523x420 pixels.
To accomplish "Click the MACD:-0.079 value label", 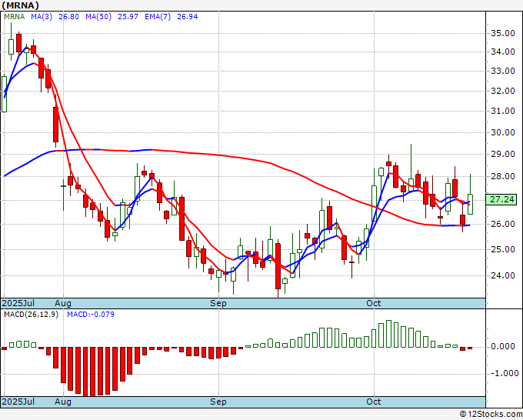I will [x=90, y=315].
